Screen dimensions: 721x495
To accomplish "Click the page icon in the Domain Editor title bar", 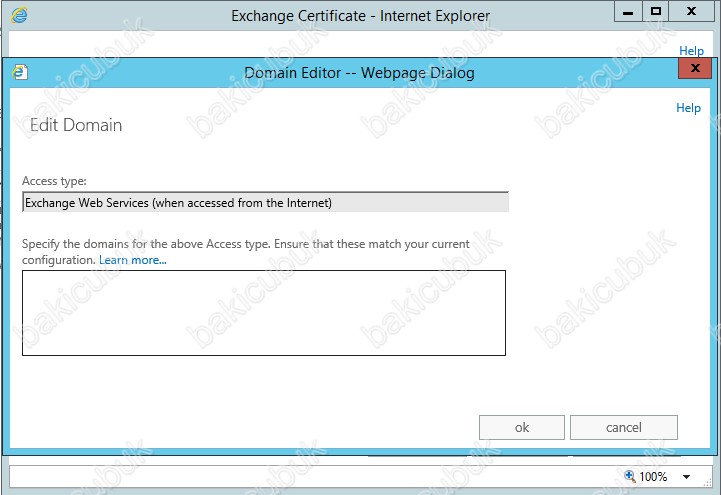I will 20,72.
